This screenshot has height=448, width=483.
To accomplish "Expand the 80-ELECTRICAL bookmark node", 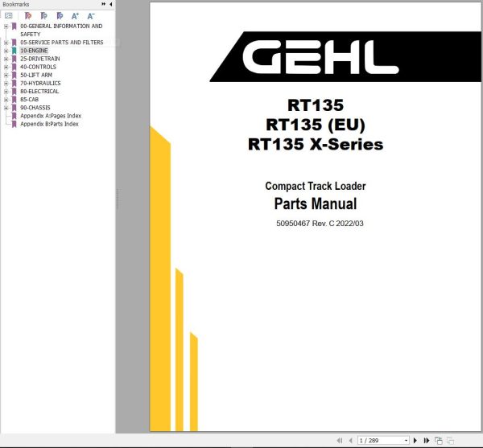I will coord(6,92).
